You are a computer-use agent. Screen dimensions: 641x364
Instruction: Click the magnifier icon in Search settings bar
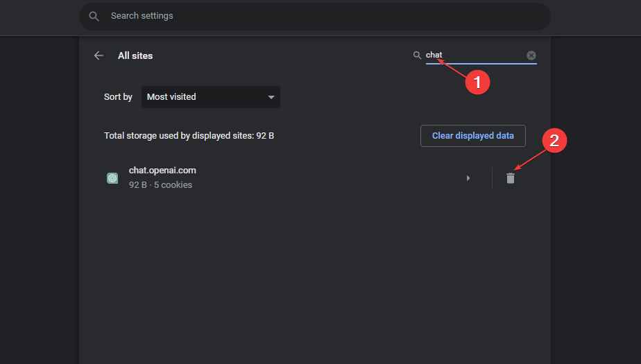pos(94,16)
